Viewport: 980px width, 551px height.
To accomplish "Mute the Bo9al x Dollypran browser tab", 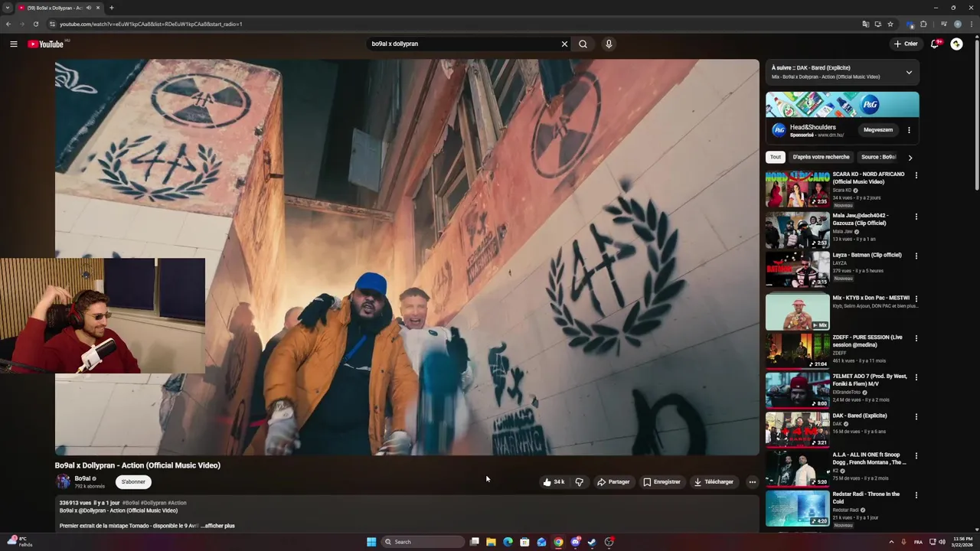I will coord(89,8).
